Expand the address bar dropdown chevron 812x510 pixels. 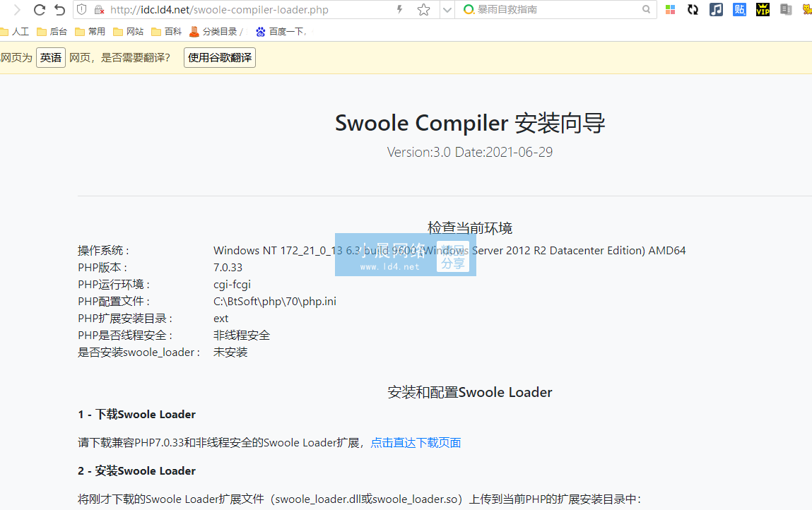tap(447, 10)
